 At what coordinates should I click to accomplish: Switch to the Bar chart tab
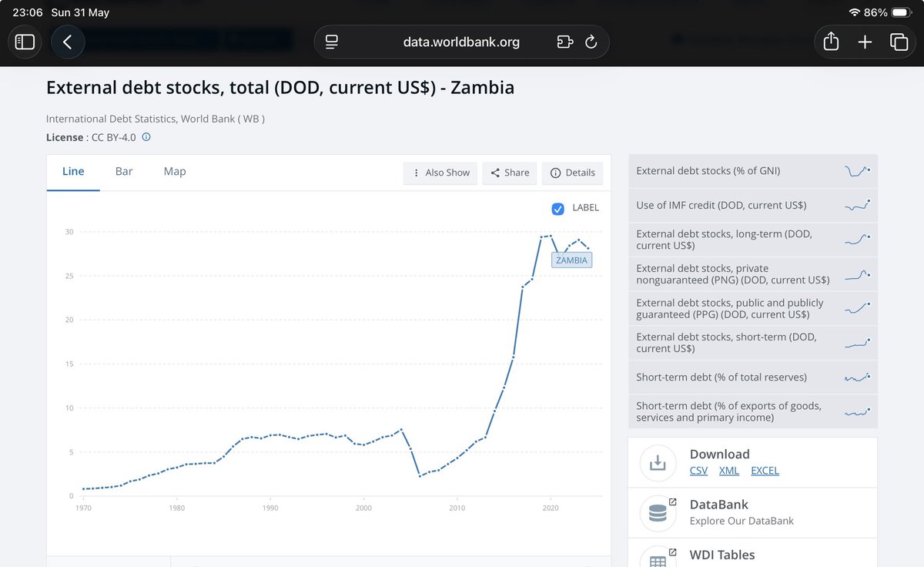click(124, 171)
